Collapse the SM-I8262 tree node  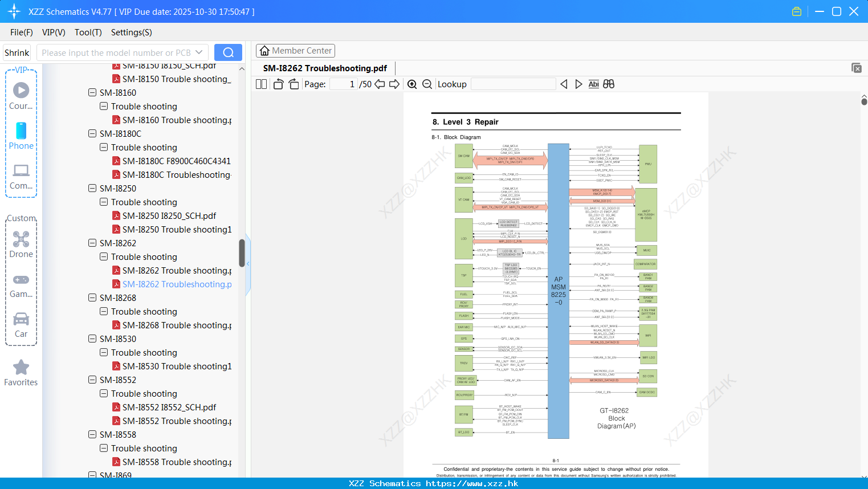[92, 243]
